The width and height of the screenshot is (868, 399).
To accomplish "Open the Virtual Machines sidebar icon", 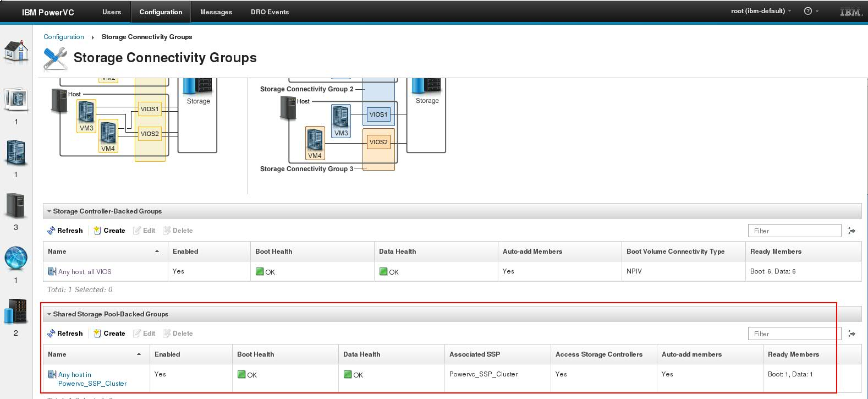I will (16, 153).
